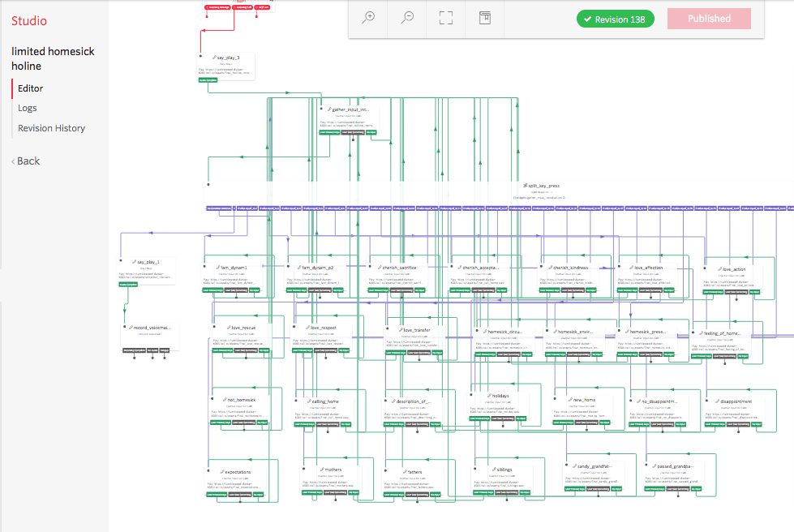Select the gather_input widget node
Screen dimensions: 794x532
(350, 109)
